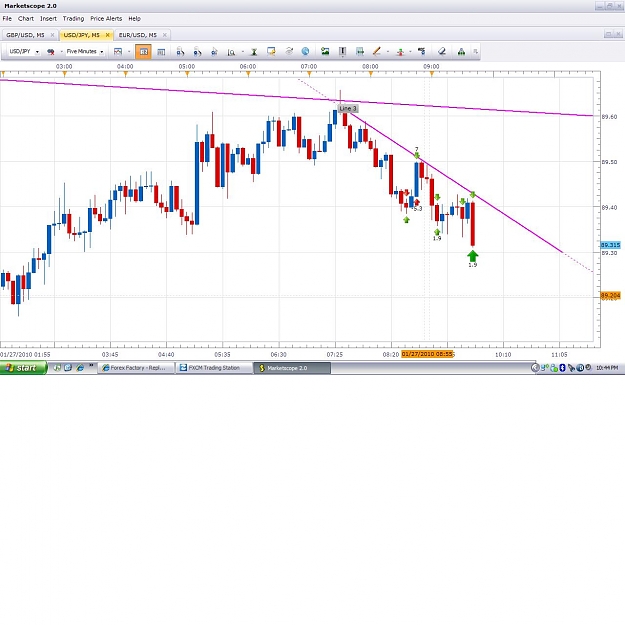Screen dimensions: 625x625
Task: Click the Bluetooth system tray icon
Action: 562,368
